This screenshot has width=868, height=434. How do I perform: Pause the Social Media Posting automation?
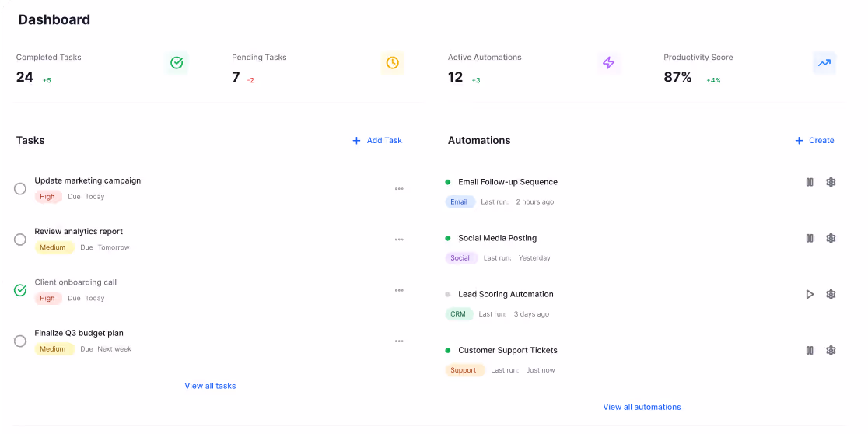[810, 238]
